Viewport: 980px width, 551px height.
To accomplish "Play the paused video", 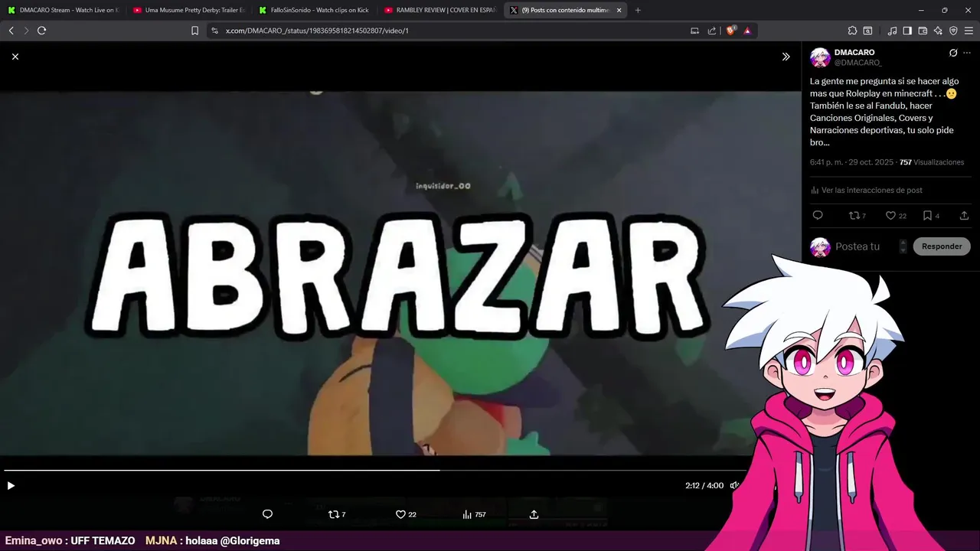I will (x=11, y=485).
